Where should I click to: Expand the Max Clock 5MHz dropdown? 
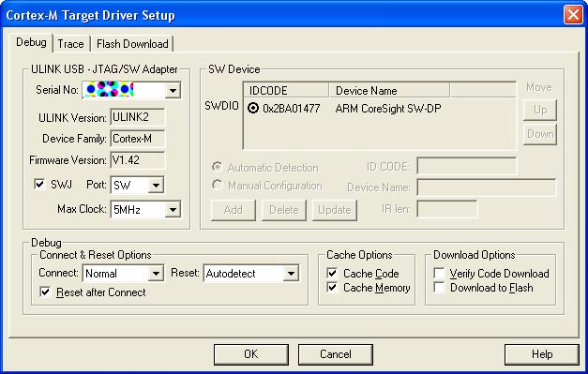pyautogui.click(x=173, y=209)
